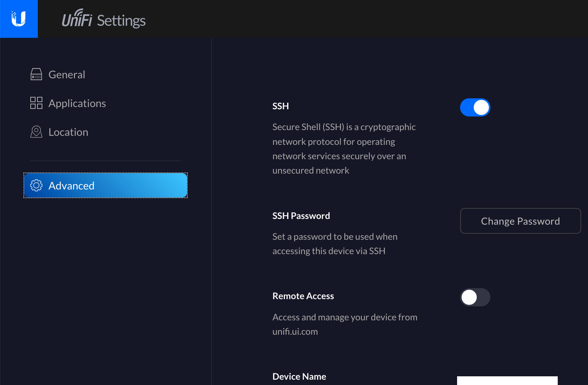Click the SSH Password heading
This screenshot has width=588, height=385.
tap(301, 216)
